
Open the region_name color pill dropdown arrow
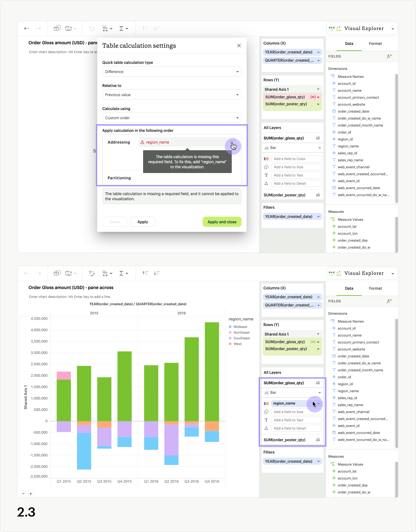318,404
